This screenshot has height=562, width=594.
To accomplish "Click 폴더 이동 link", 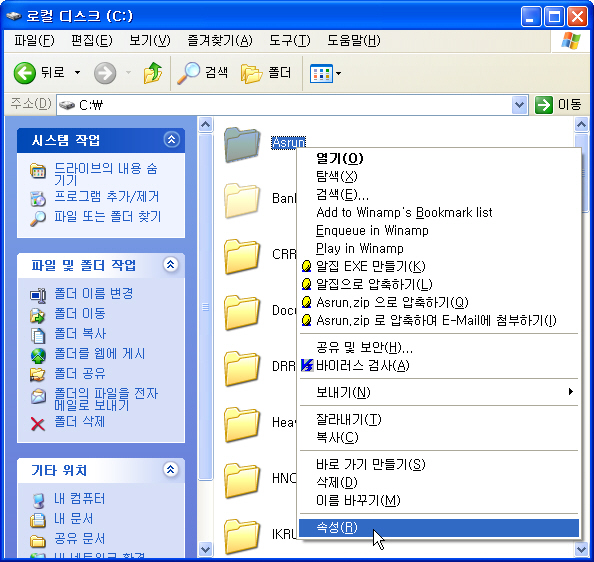I will pyautogui.click(x=80, y=314).
